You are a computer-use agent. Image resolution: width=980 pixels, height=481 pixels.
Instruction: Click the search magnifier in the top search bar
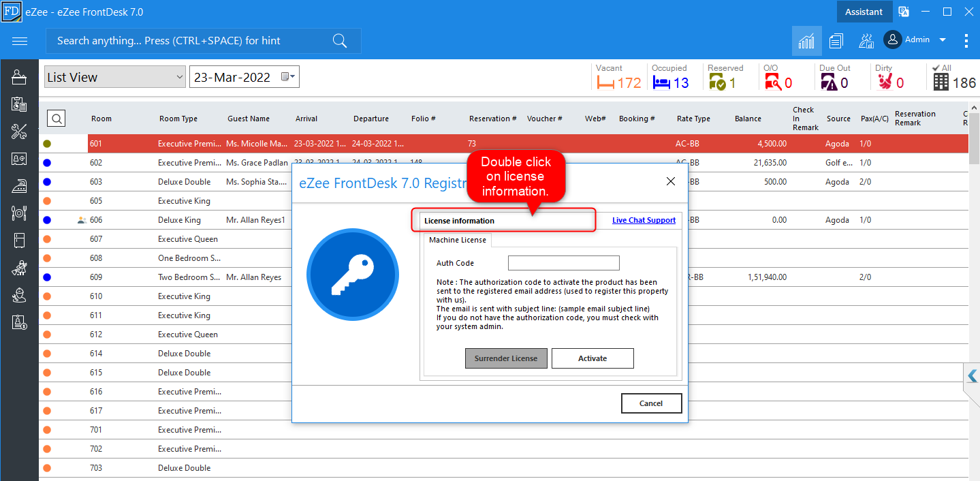(x=340, y=41)
